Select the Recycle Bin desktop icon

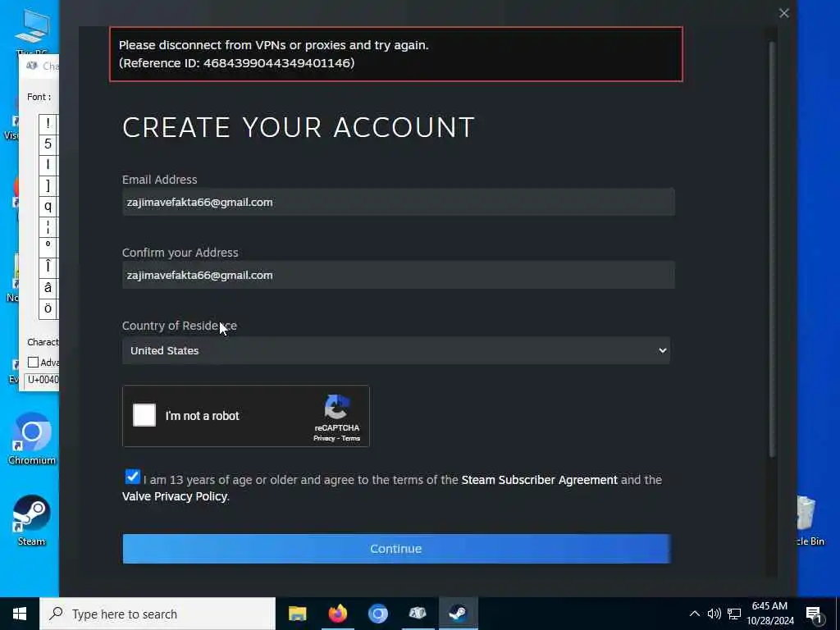coord(808,521)
